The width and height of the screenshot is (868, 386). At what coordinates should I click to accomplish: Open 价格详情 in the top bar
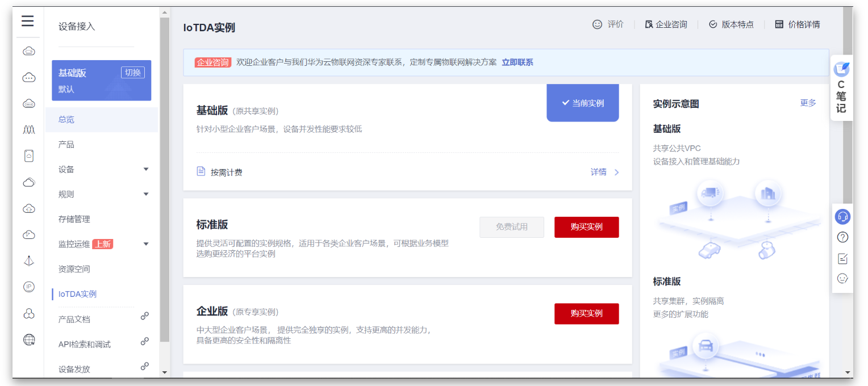pyautogui.click(x=798, y=24)
